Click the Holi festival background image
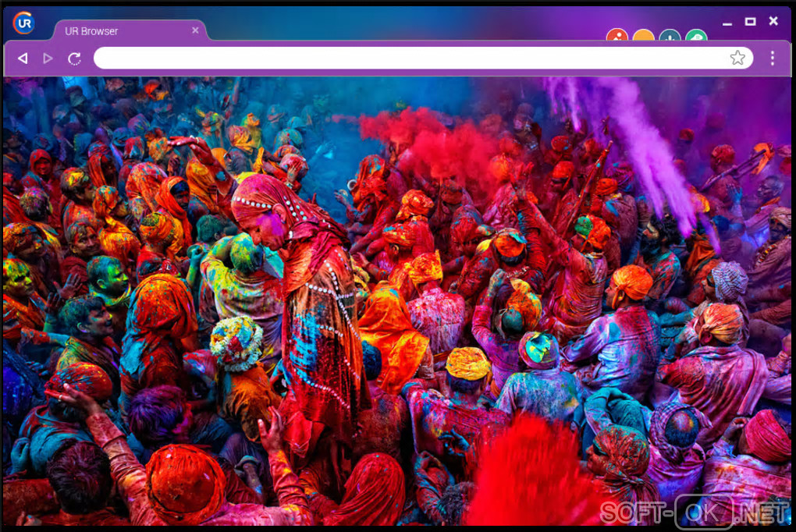The image size is (796, 532). pyautogui.click(x=397, y=301)
